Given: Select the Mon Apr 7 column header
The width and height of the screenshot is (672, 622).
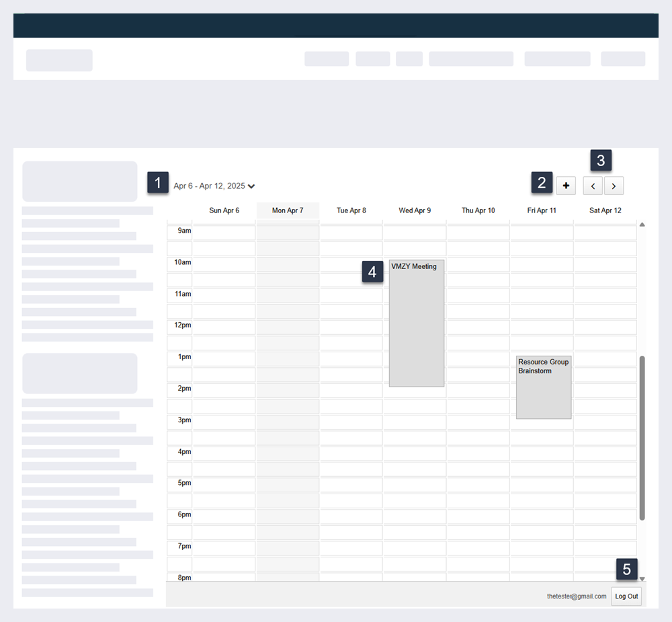Looking at the screenshot, I should [x=288, y=210].
